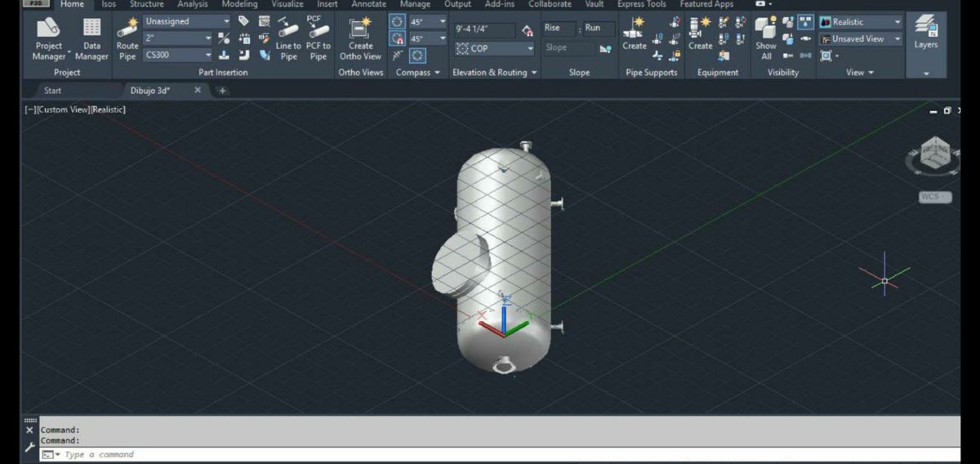The height and width of the screenshot is (464, 980).
Task: Toggle the highlighted visibility button in Visibility panel
Action: (x=804, y=22)
